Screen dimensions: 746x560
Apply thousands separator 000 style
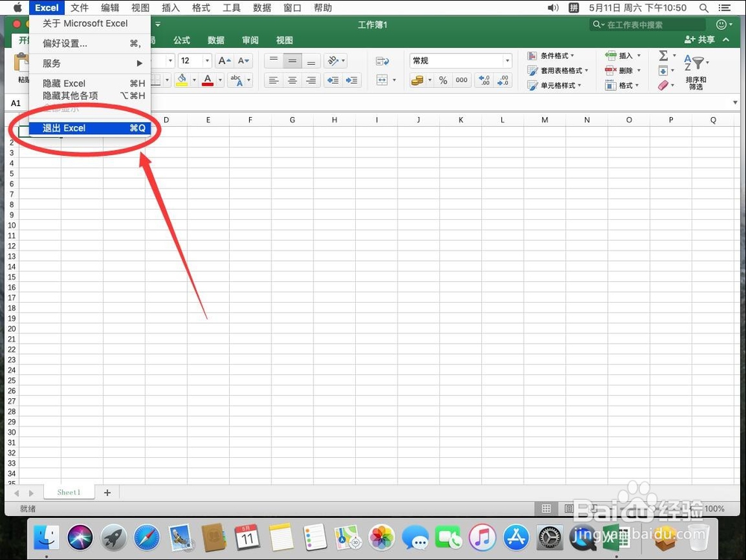pos(462,80)
